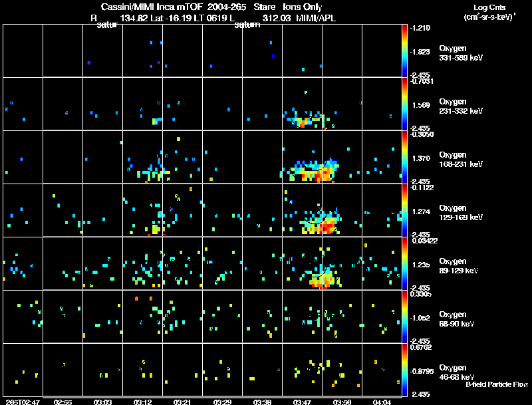Image resolution: width=532 pixels, height=405 pixels.
Task: Click the '03:56' time axis label
Action: coord(342,402)
